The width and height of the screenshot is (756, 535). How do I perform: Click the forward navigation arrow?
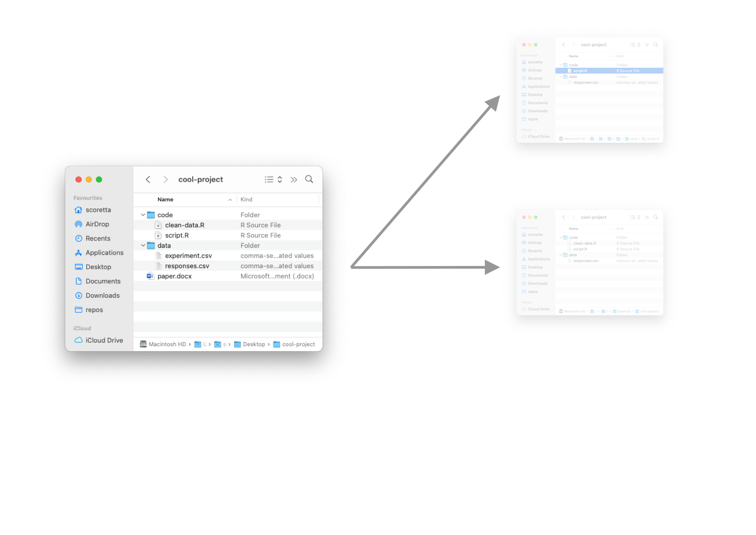pyautogui.click(x=165, y=180)
